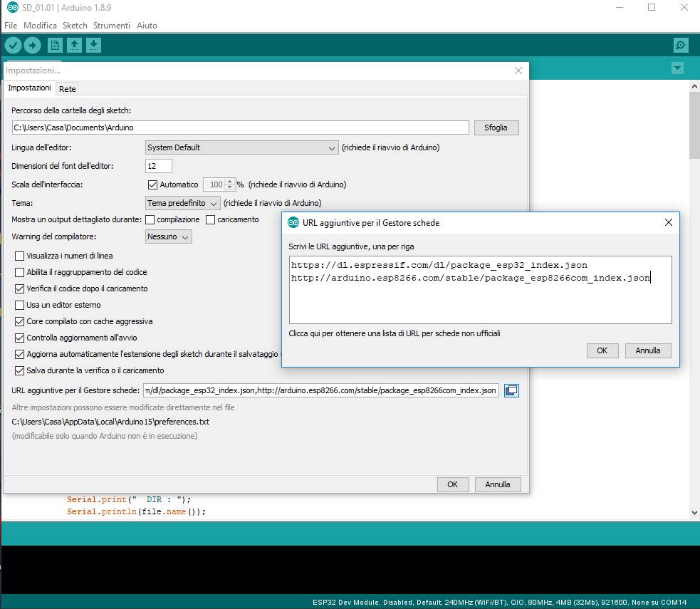Enable 'Visualizza i numeri di linea'

point(20,256)
